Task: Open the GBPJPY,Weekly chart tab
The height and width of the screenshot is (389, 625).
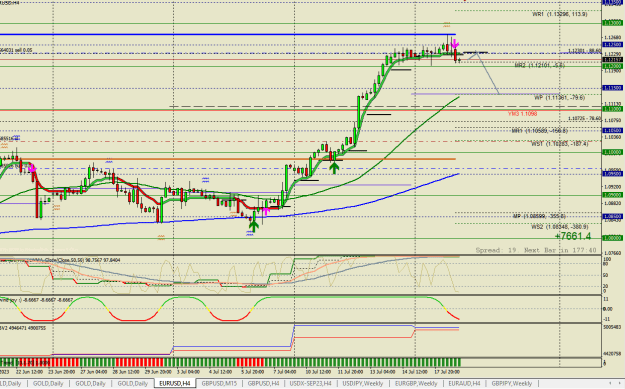Action: point(511,383)
